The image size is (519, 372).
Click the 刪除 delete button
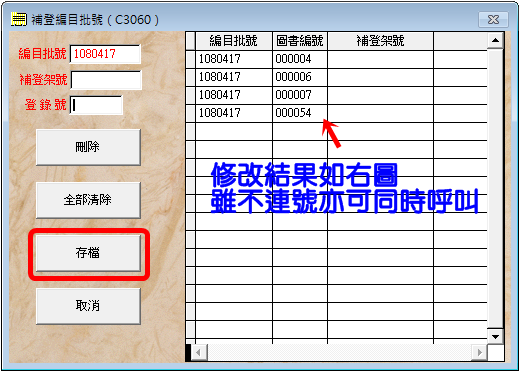click(88, 147)
